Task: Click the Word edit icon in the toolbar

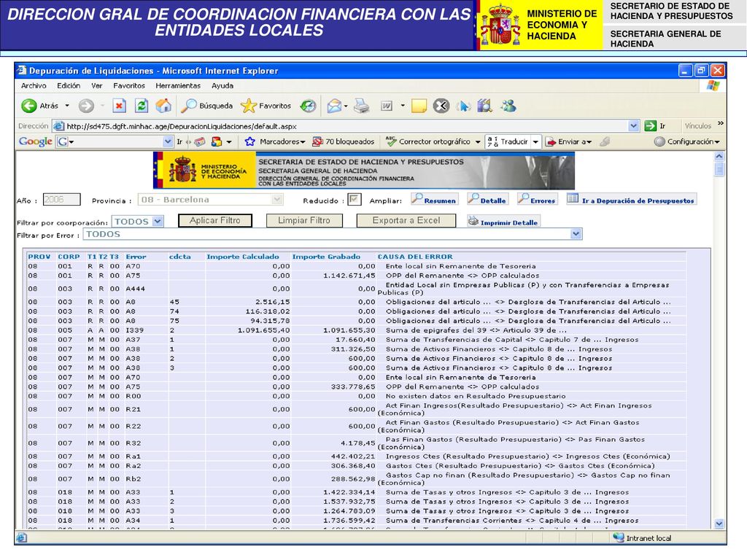Action: pos(387,106)
